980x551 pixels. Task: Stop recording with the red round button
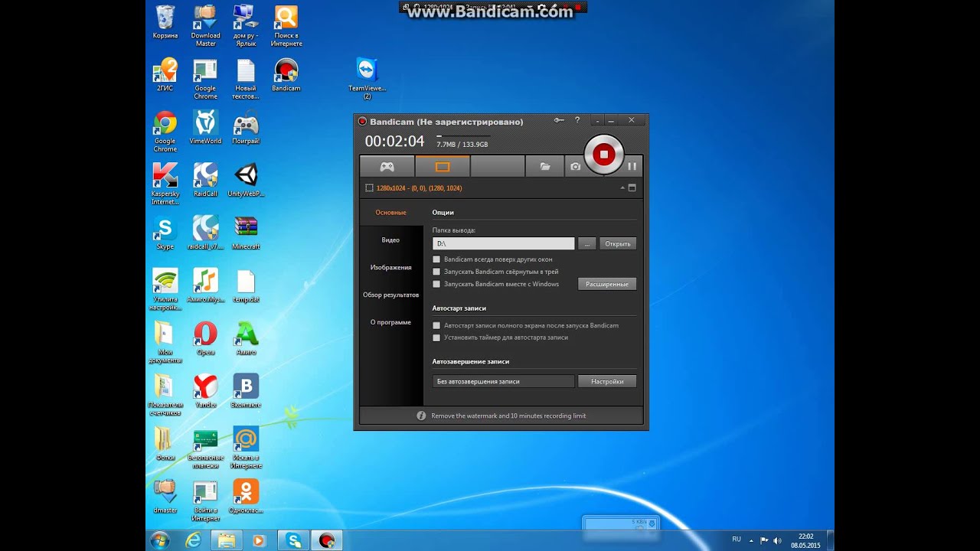click(x=604, y=155)
